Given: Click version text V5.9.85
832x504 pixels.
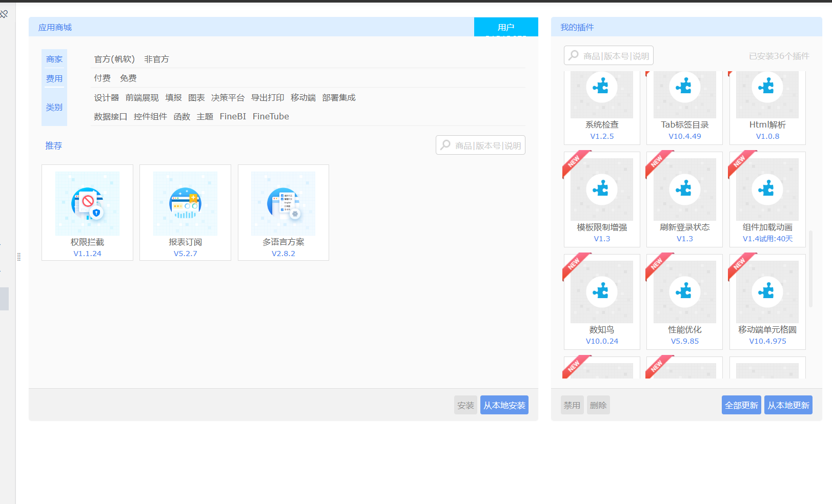Looking at the screenshot, I should (x=685, y=341).
